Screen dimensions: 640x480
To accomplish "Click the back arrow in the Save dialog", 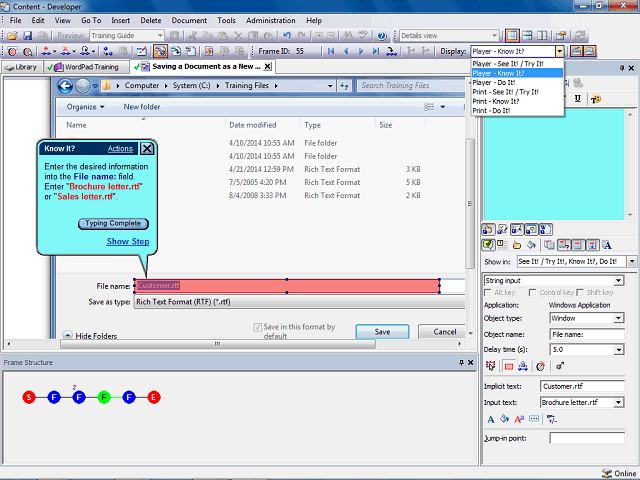I will click(65, 86).
